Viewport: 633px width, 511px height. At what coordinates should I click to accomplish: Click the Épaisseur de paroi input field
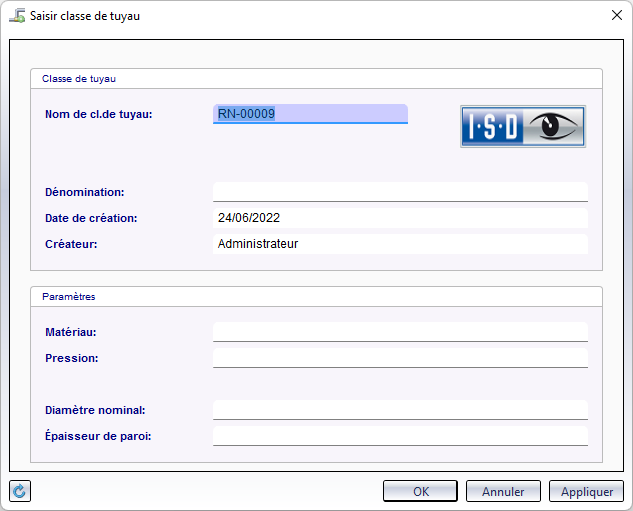(400, 436)
